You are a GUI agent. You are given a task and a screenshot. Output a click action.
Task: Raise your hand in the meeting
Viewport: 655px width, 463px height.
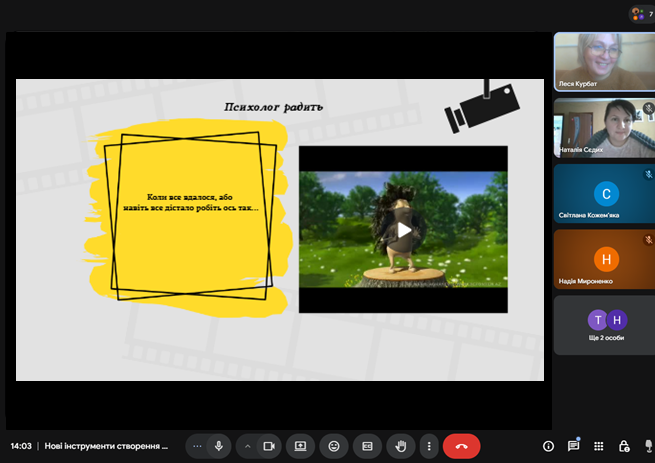401,446
